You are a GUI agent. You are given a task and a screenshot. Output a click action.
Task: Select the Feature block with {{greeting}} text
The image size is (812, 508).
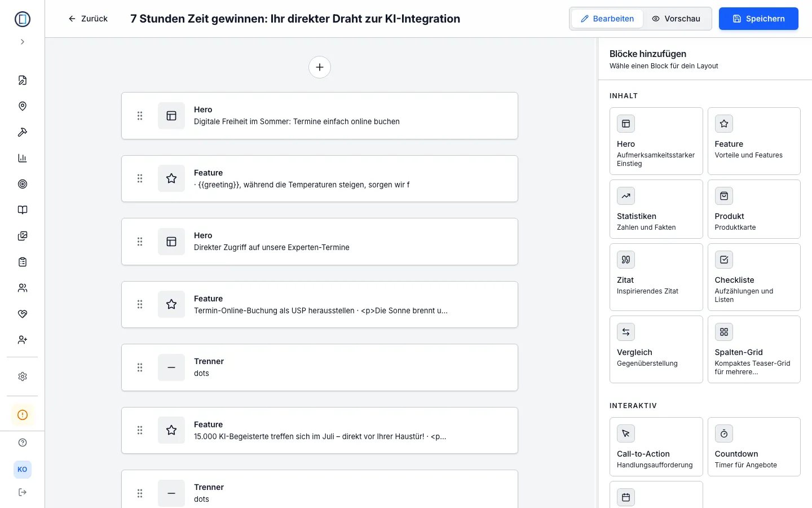pos(320,178)
